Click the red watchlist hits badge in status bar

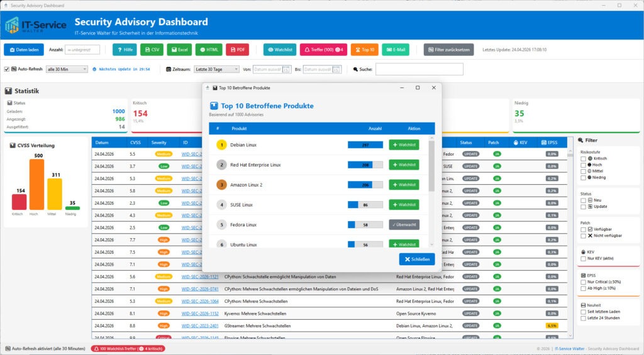(x=128, y=349)
